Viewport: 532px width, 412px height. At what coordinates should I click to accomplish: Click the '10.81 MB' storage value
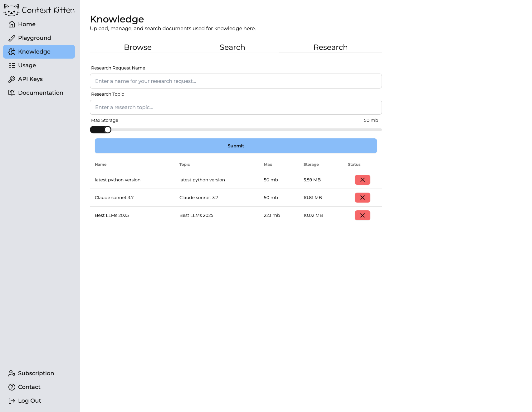[x=313, y=198]
